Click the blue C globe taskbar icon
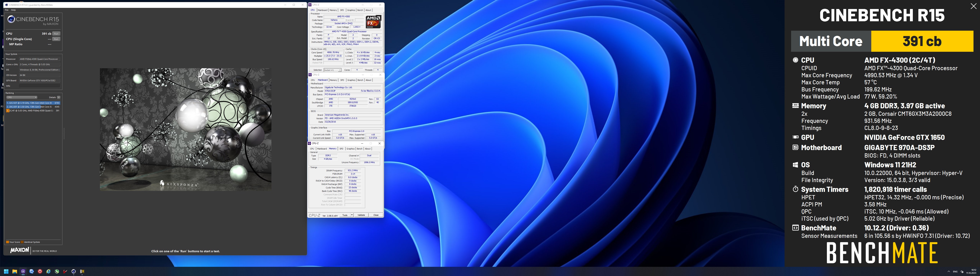 tap(32, 271)
